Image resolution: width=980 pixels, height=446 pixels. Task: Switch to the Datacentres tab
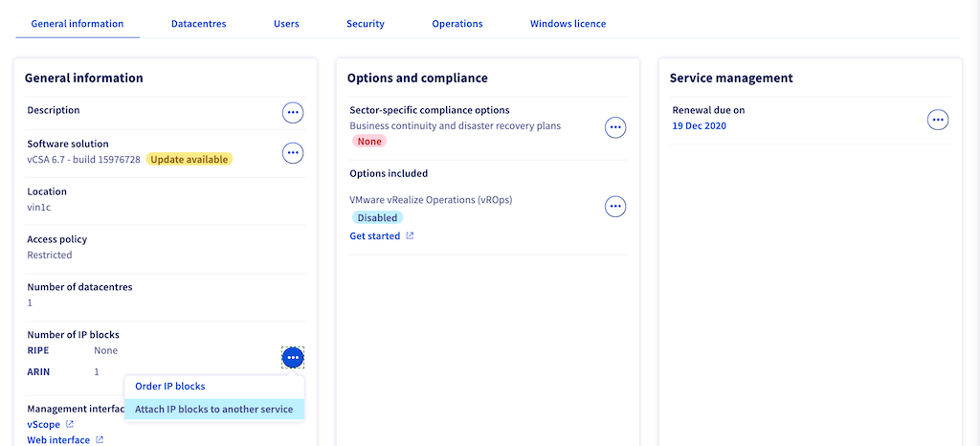click(199, 24)
